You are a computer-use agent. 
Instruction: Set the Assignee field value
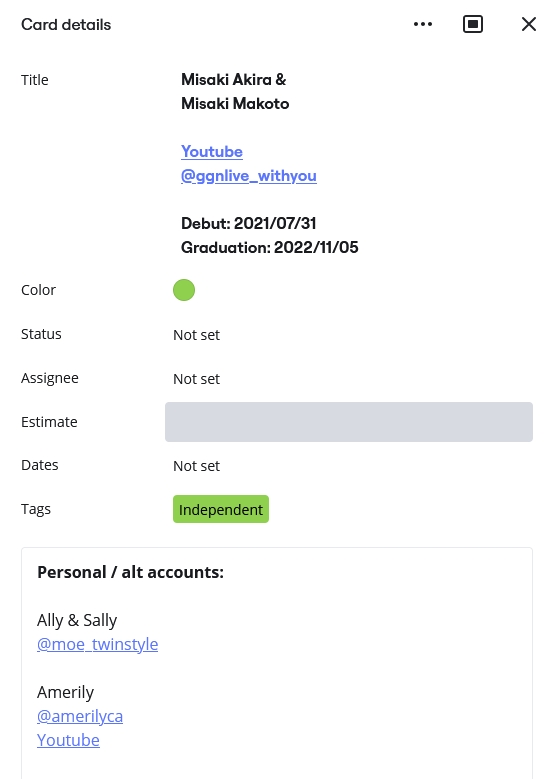point(196,379)
